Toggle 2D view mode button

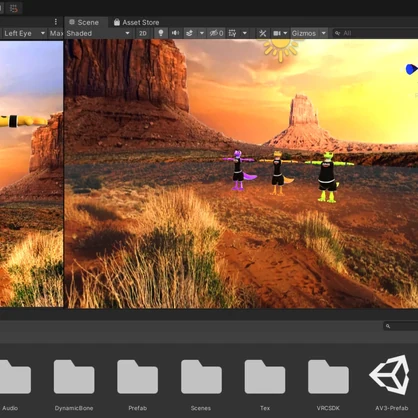coord(143,33)
